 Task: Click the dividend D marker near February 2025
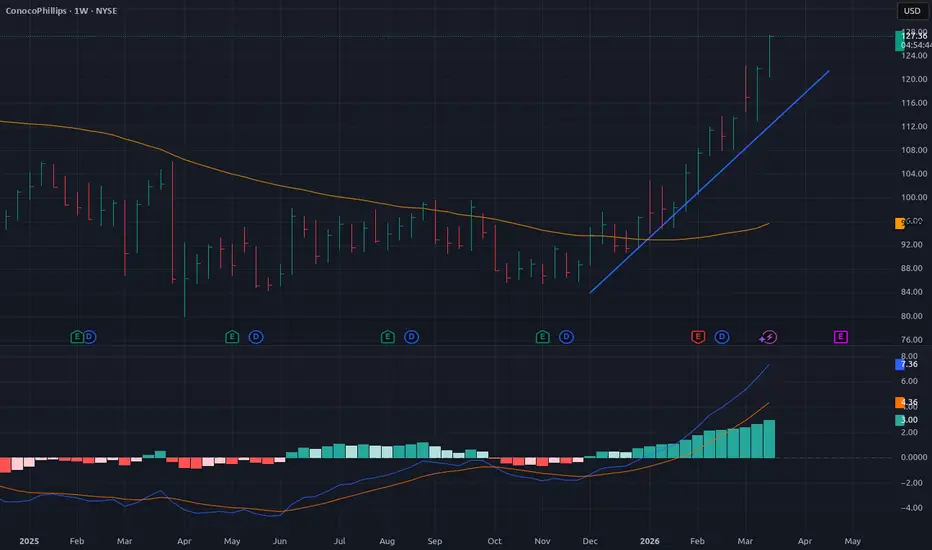(x=89, y=337)
